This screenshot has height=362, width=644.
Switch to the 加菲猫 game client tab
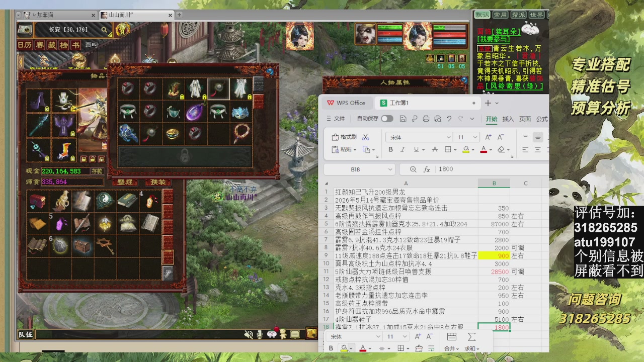(x=60, y=15)
